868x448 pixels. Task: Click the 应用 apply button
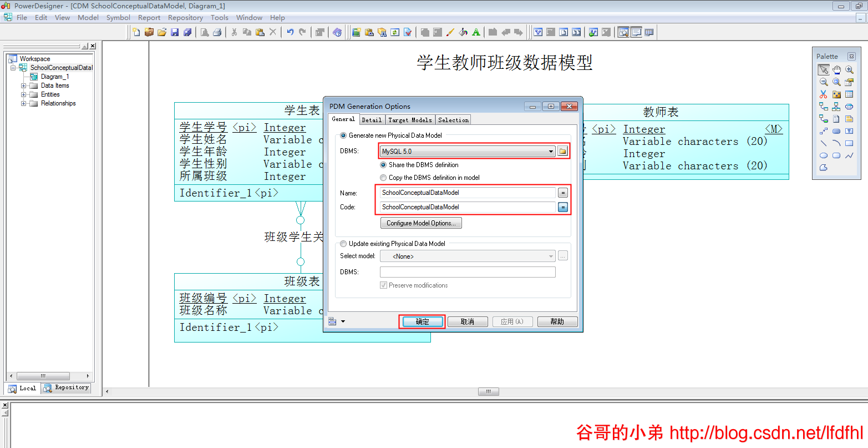click(512, 321)
